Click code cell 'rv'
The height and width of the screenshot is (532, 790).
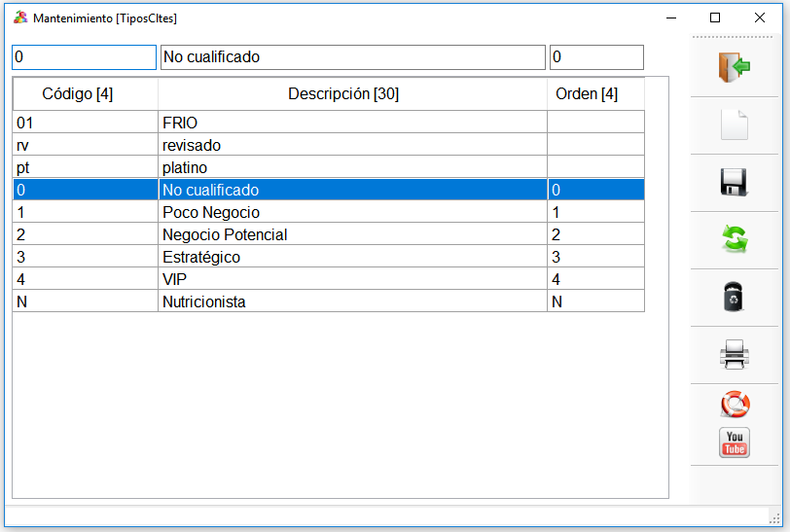(x=86, y=145)
